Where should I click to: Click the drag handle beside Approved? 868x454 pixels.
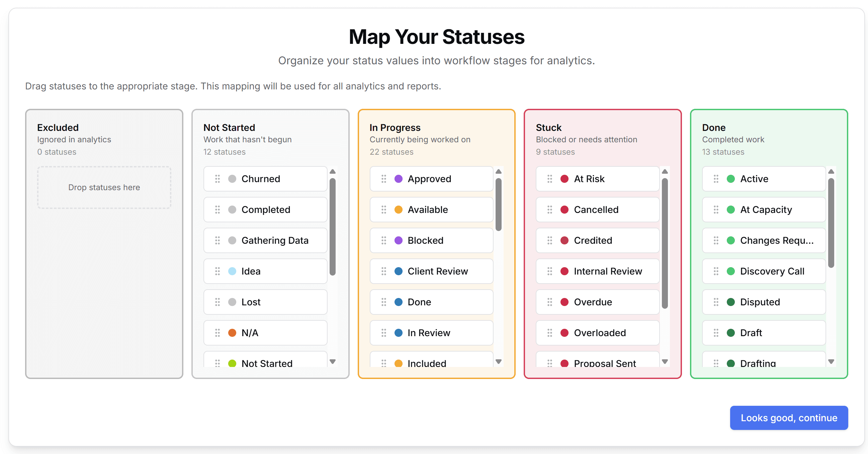384,179
